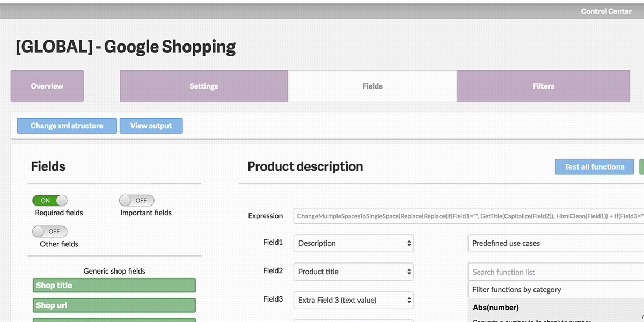Screen dimensions: 644x322
Task: Select the Fields tab
Action: 372,86
